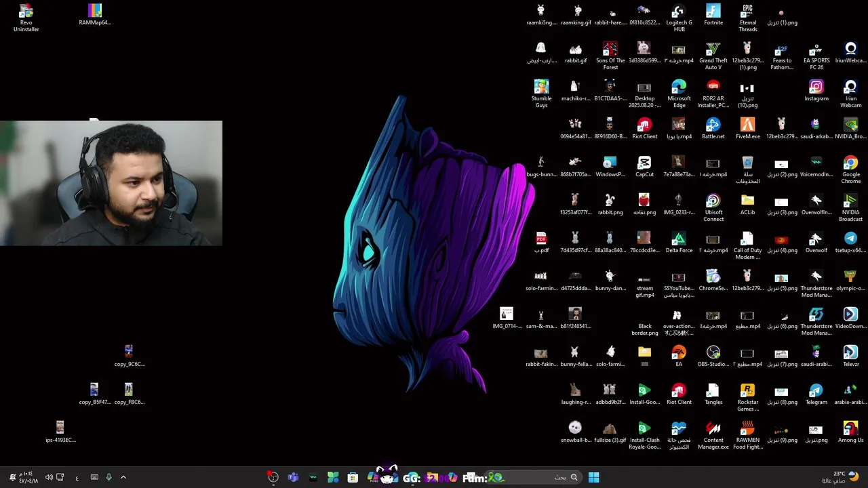Screen dimensions: 868x488
Task: Open the volume control tray icon
Action: (49, 477)
